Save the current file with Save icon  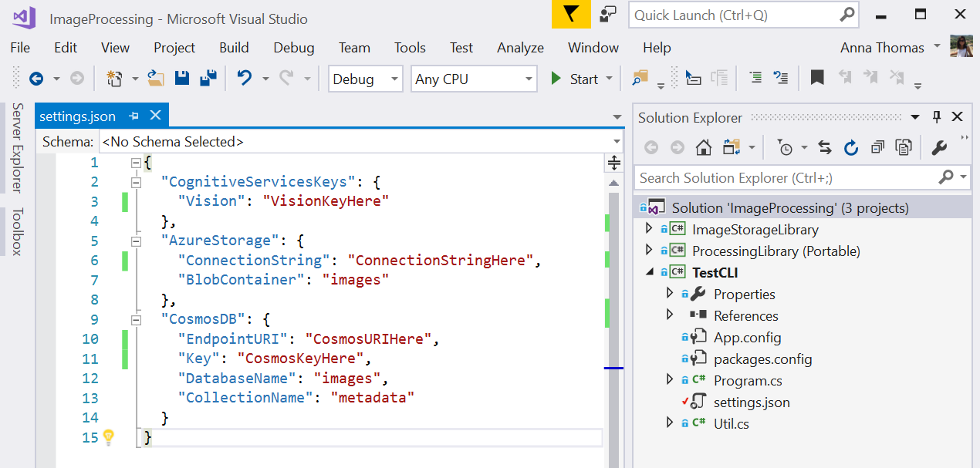pyautogui.click(x=182, y=78)
